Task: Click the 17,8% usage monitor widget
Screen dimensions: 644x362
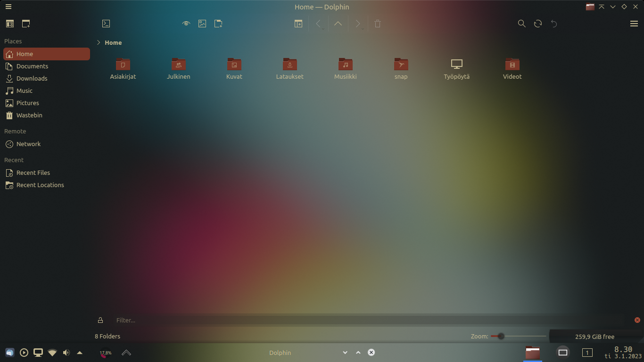Action: [106, 353]
